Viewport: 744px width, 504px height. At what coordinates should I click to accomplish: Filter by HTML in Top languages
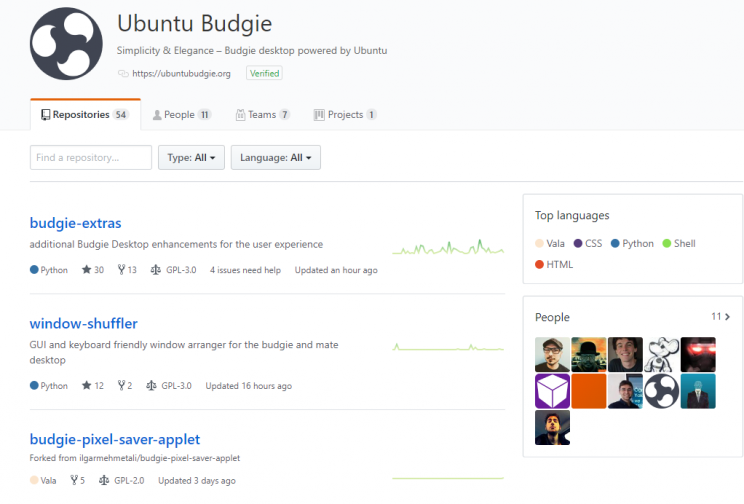[x=554, y=264]
